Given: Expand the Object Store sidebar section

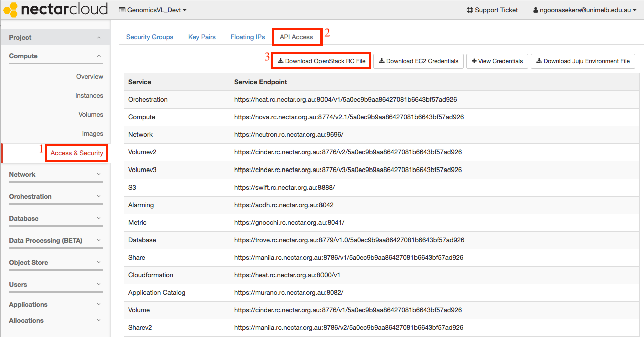Looking at the screenshot, I should pyautogui.click(x=55, y=263).
